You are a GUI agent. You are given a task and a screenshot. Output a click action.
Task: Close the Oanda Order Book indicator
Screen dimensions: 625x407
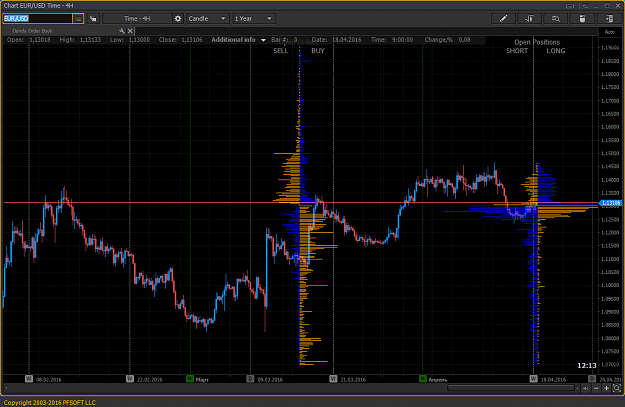tap(130, 31)
